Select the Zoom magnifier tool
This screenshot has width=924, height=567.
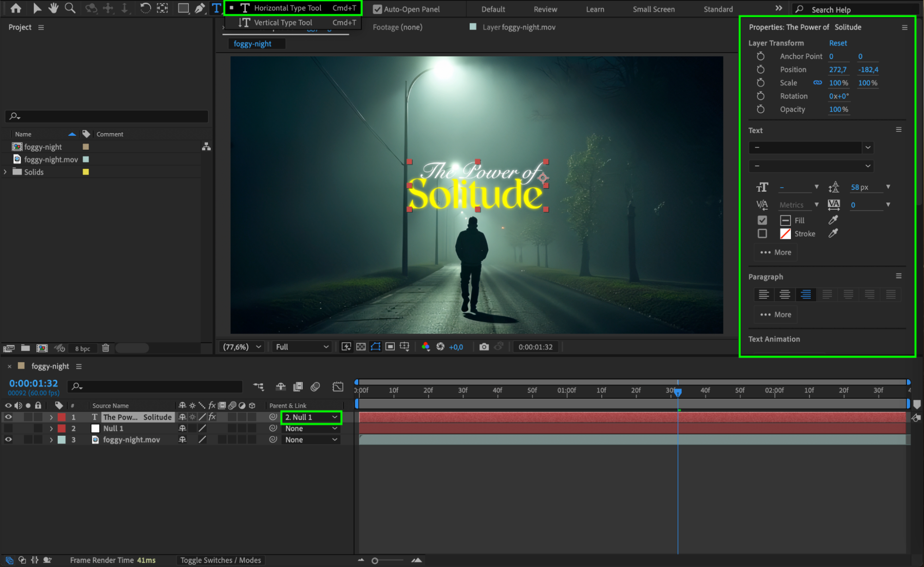tap(70, 8)
